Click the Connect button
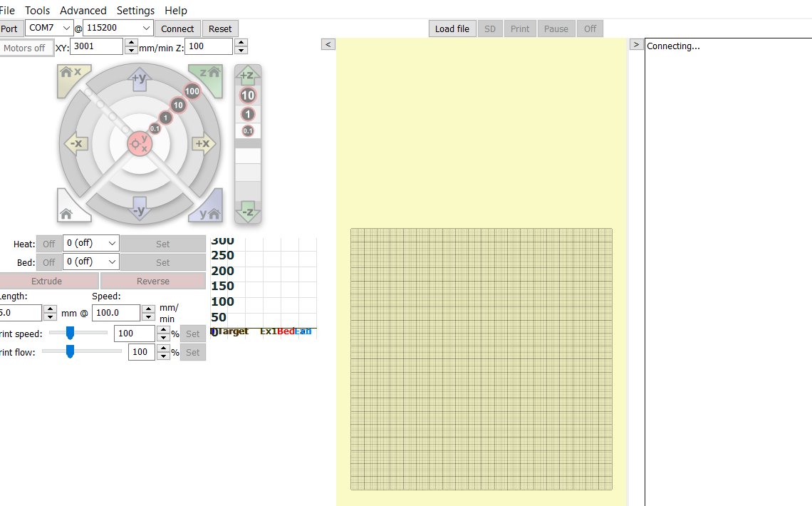This screenshot has height=506, width=812. pyautogui.click(x=177, y=29)
